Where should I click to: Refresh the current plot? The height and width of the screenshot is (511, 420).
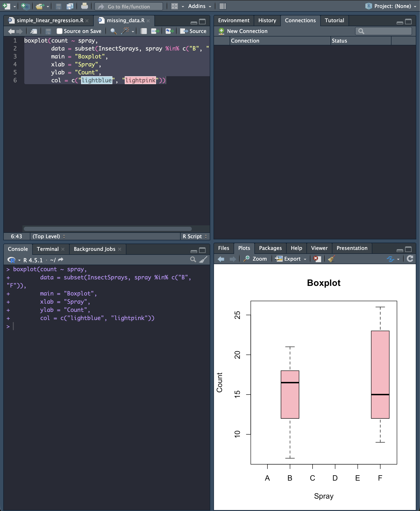(x=410, y=259)
